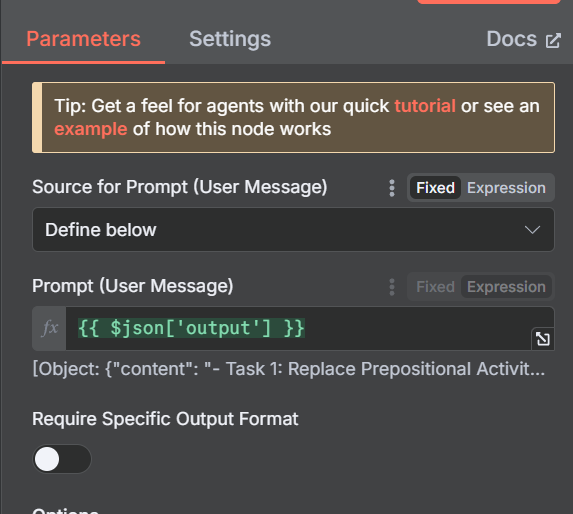Viewport: 573px width, 514px height.
Task: Switch Prompt (User Message) to Expression mode
Action: point(506,287)
